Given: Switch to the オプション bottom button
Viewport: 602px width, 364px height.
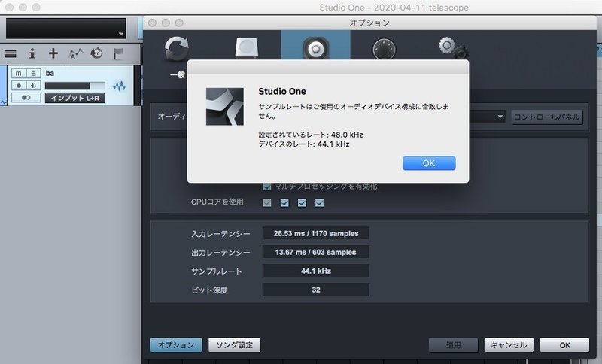Looking at the screenshot, I should tap(176, 344).
